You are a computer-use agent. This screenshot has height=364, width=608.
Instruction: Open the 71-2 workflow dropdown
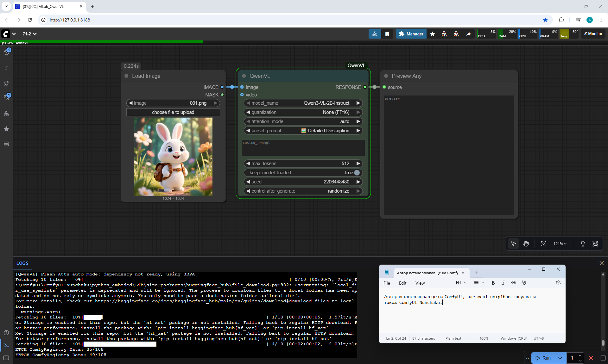click(x=29, y=34)
